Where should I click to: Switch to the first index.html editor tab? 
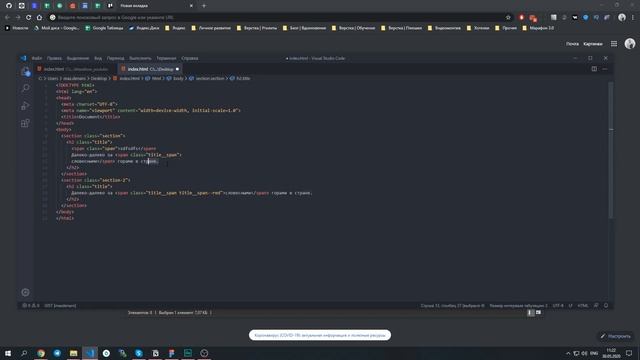[76, 69]
